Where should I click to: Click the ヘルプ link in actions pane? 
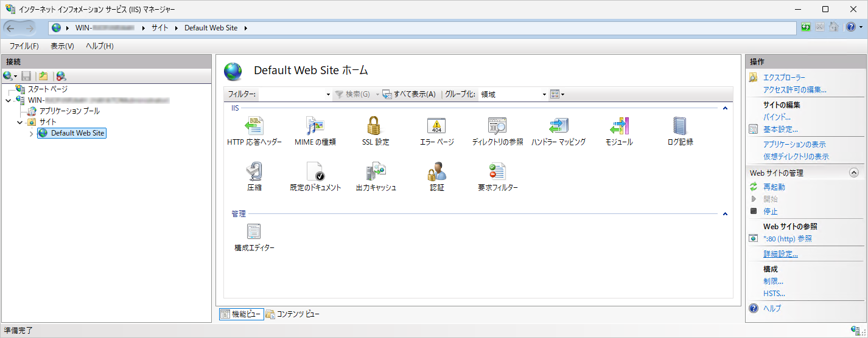click(772, 309)
